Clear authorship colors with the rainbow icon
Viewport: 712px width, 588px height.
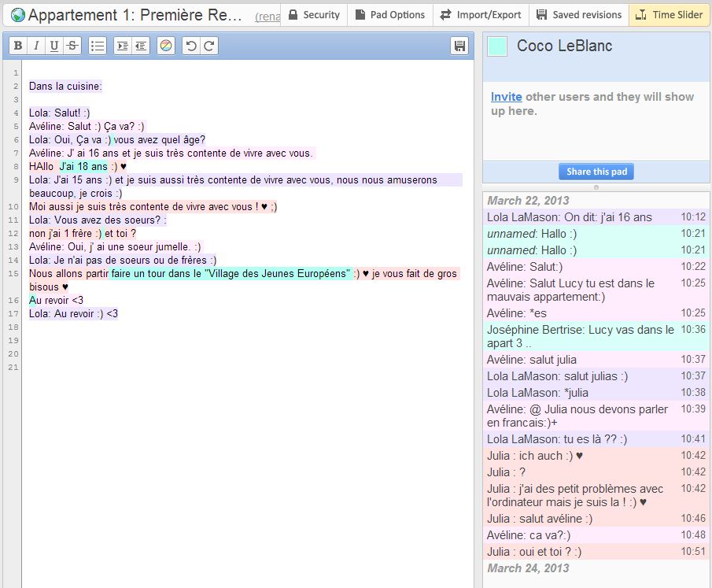pos(165,46)
